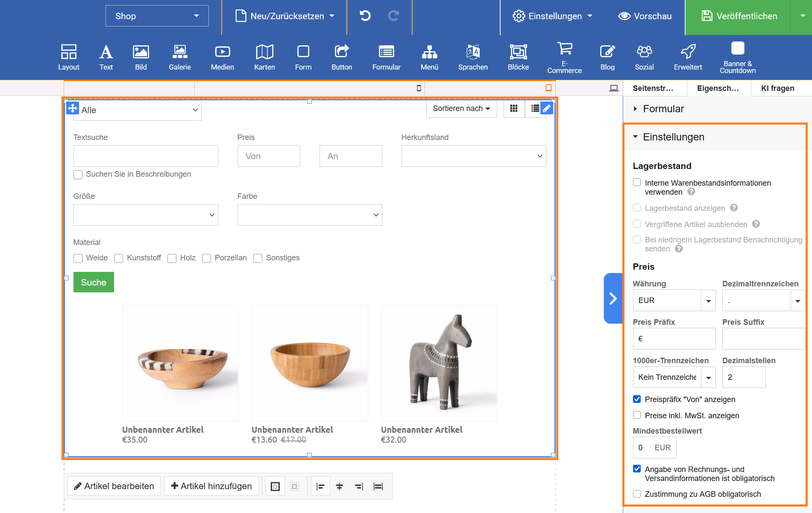Open the E-Commerce cart tool
This screenshot has height=513, width=812.
tap(564, 58)
